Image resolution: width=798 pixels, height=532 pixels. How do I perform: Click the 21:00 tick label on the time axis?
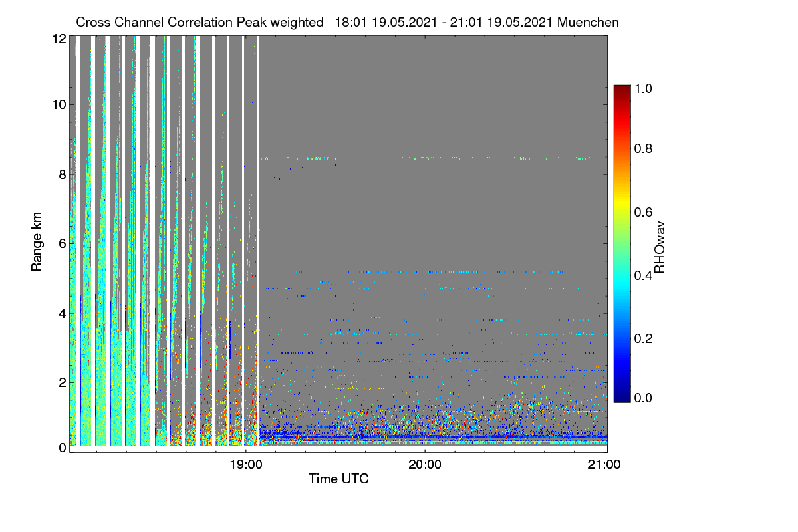pos(604,465)
